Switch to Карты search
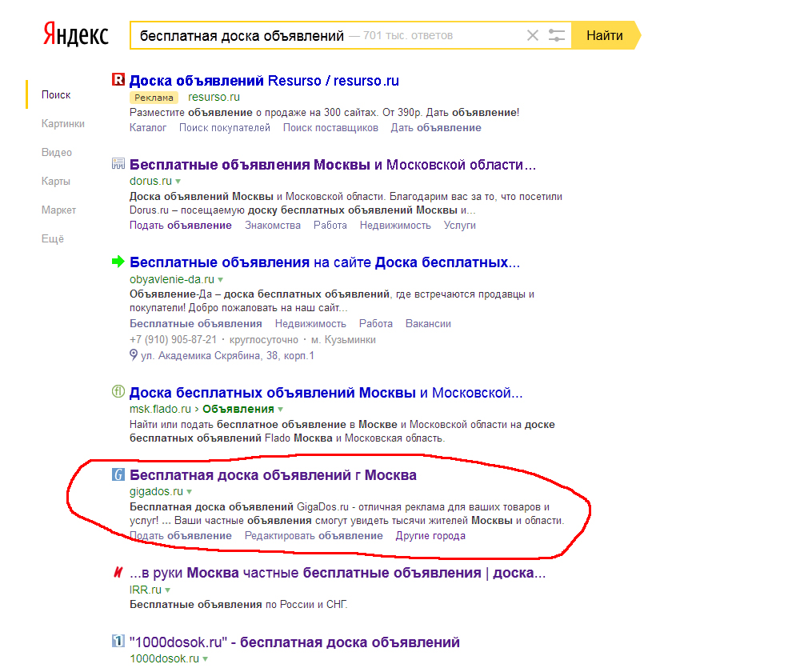812x672 pixels. 56,182
